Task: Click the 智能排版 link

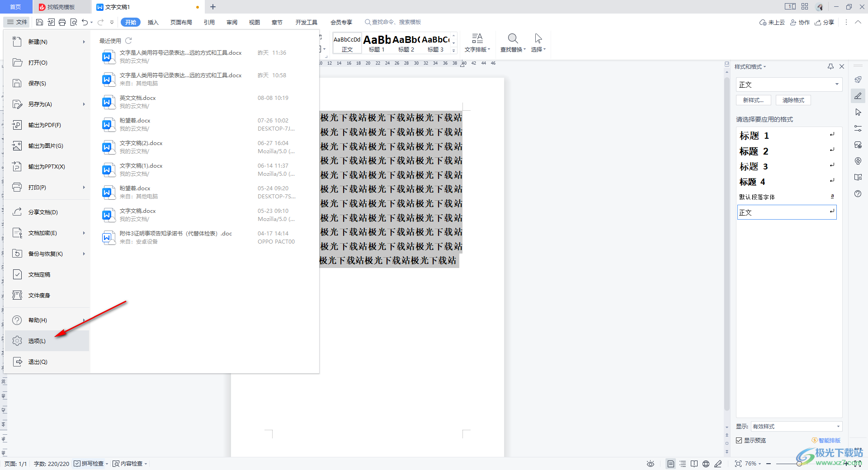Action: (x=826, y=440)
